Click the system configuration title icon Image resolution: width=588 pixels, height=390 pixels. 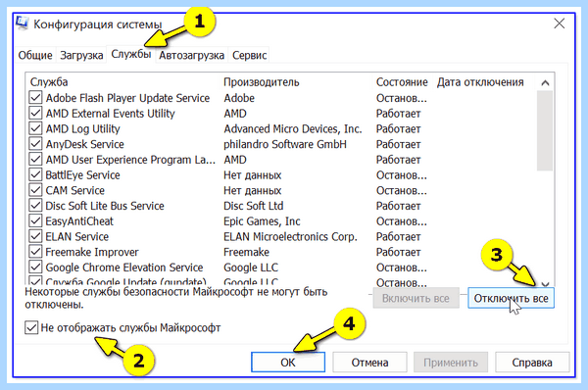23,24
